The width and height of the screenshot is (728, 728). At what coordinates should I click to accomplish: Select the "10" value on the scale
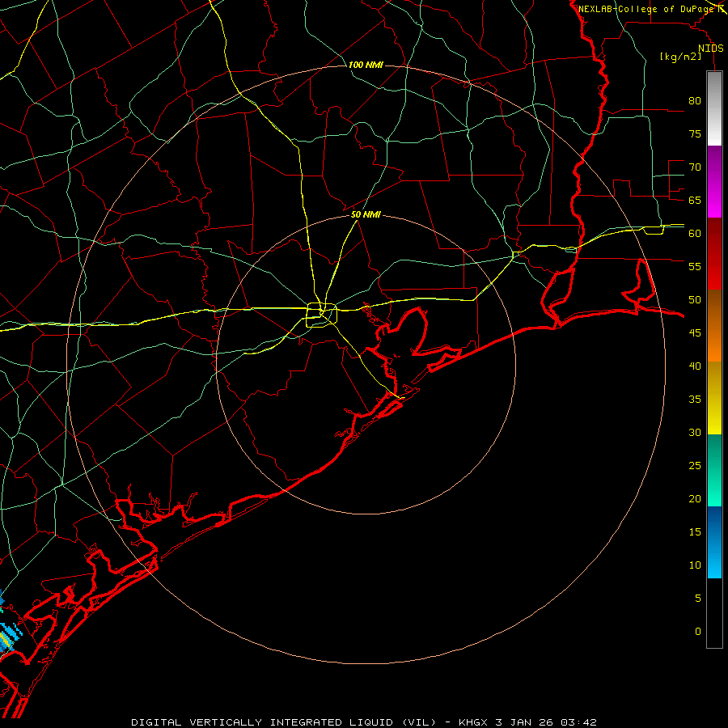tap(695, 565)
